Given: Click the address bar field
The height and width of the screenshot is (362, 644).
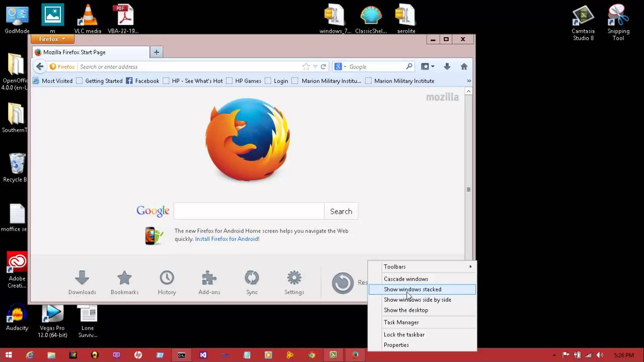Looking at the screenshot, I should (189, 66).
